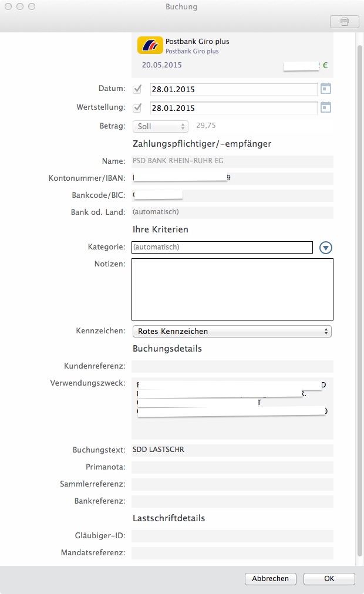This screenshot has height=594, width=364.
Task: Click the Bankreferenz field
Action: 232,501
